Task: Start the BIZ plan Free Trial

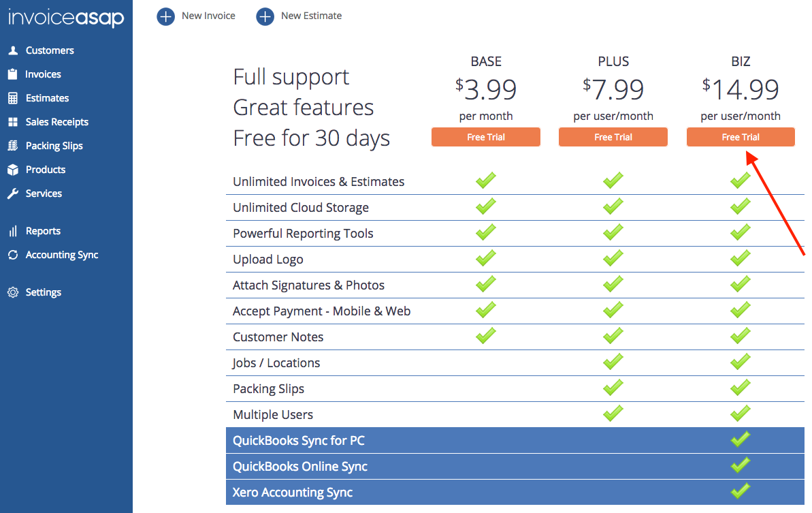Action: (x=741, y=137)
